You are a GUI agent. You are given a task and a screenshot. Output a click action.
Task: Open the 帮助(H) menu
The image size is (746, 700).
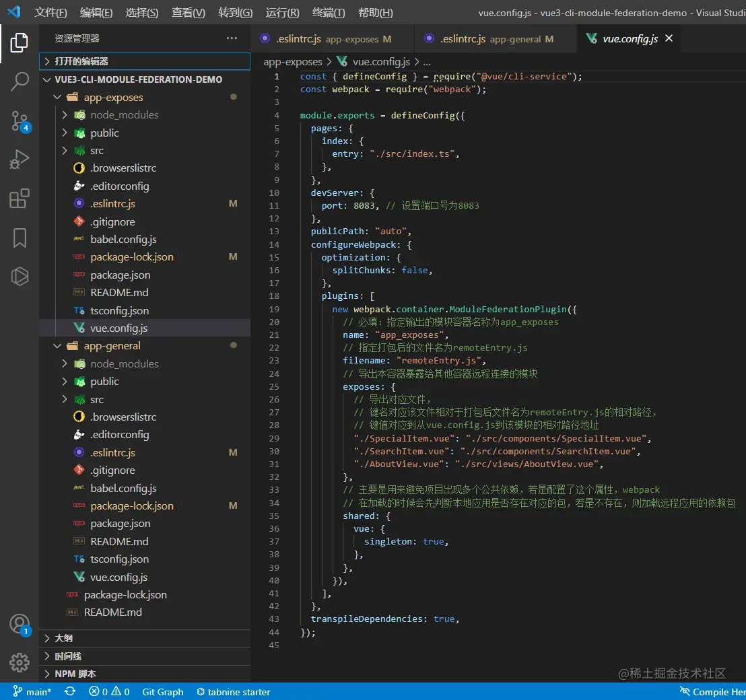[376, 12]
